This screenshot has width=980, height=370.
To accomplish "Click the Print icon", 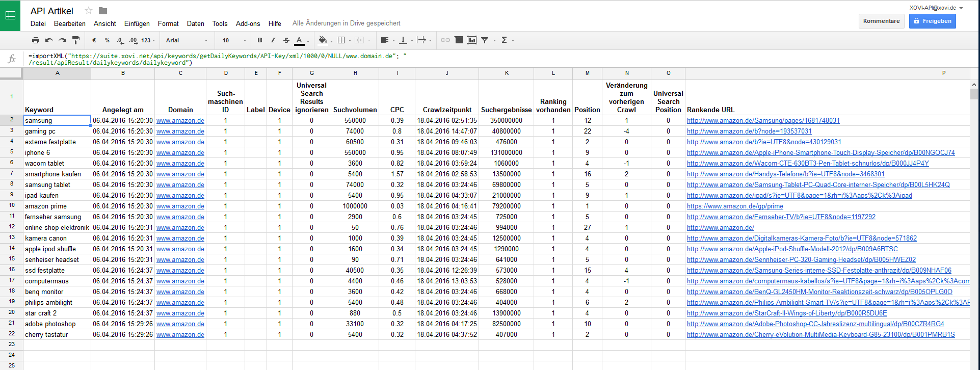I will 35,40.
